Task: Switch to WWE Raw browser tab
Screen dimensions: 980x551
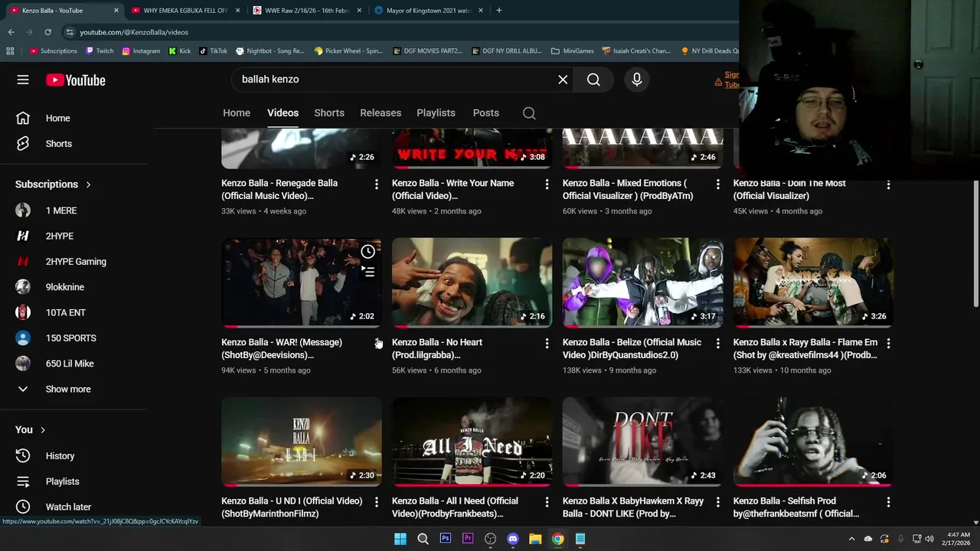Action: (x=307, y=11)
